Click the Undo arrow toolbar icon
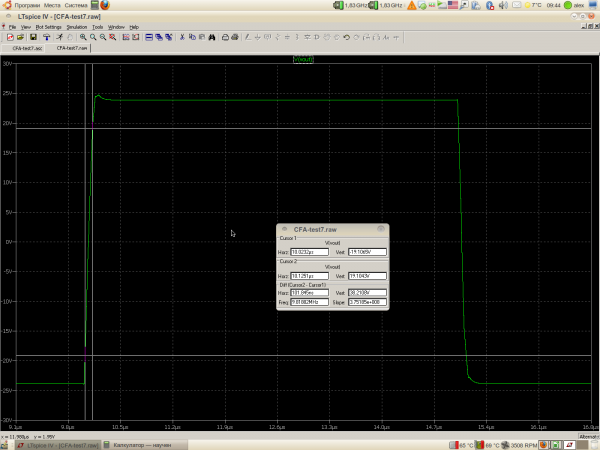The image size is (600, 450). (x=346, y=37)
